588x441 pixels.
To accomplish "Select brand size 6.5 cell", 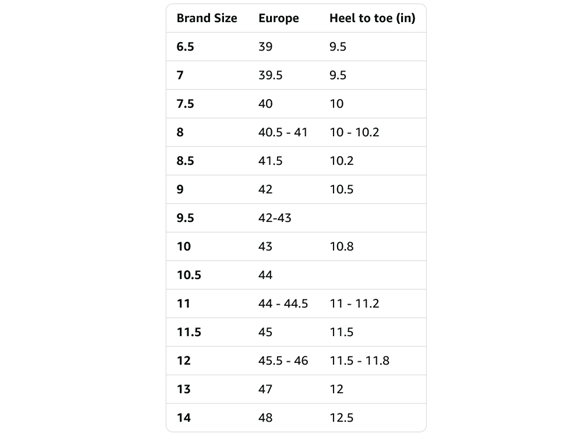I will pyautogui.click(x=185, y=47).
